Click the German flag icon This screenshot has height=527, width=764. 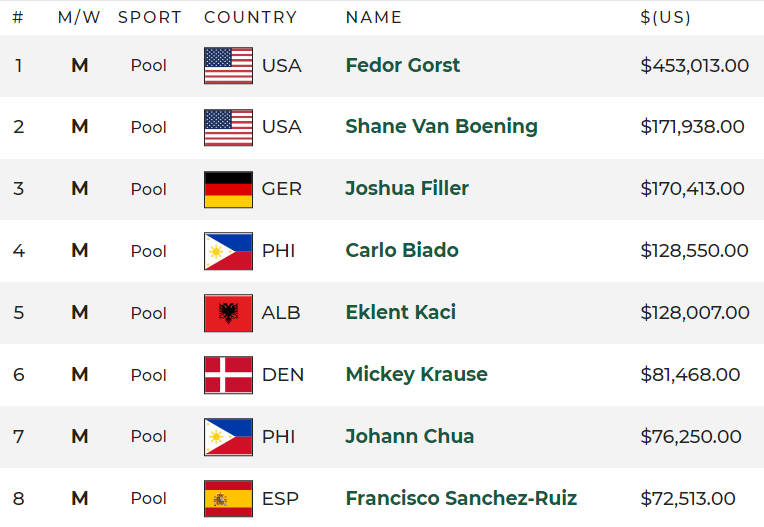pyautogui.click(x=228, y=189)
